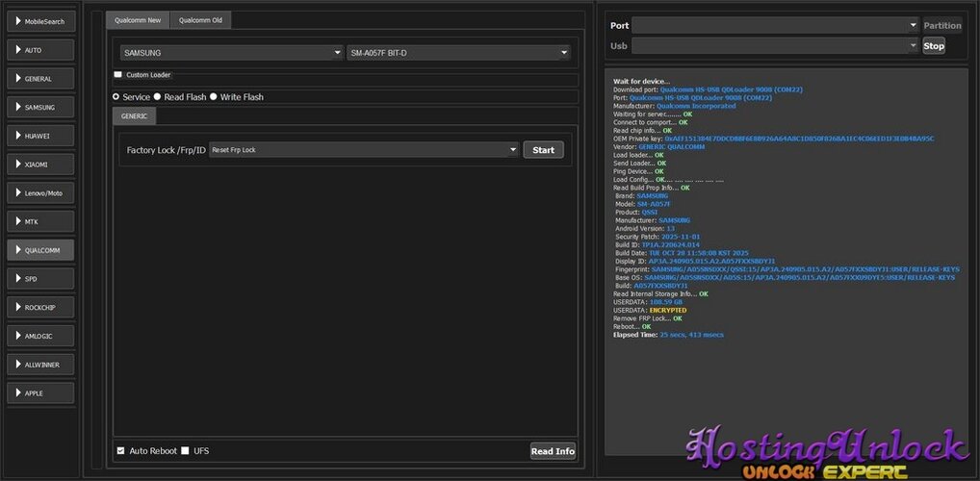Open the SAMSUNG brand dropdown
This screenshot has height=481, width=980.
point(232,53)
